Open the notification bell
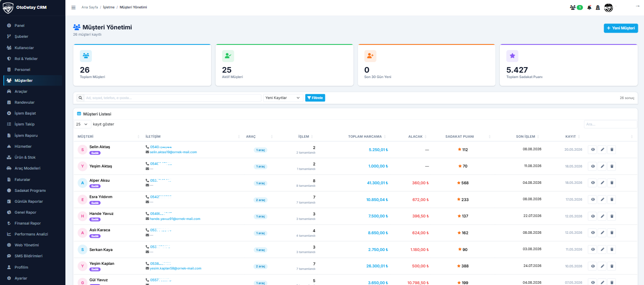 [589, 8]
